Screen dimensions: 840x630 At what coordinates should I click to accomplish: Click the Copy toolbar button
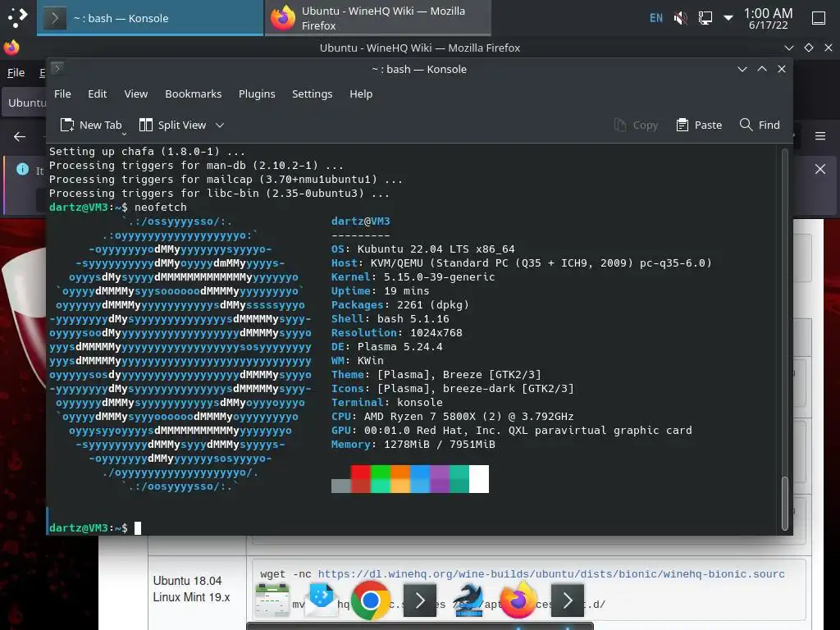pos(636,125)
